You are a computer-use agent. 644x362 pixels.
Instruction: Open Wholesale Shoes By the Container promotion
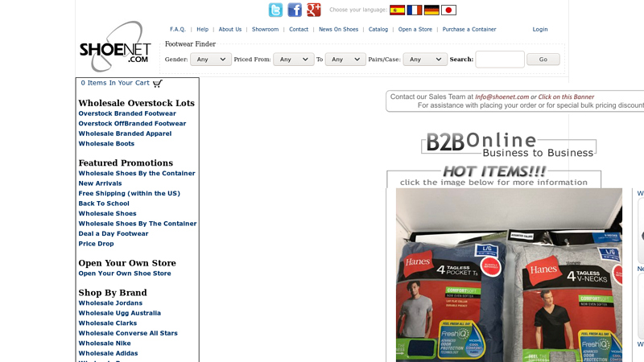click(x=137, y=173)
